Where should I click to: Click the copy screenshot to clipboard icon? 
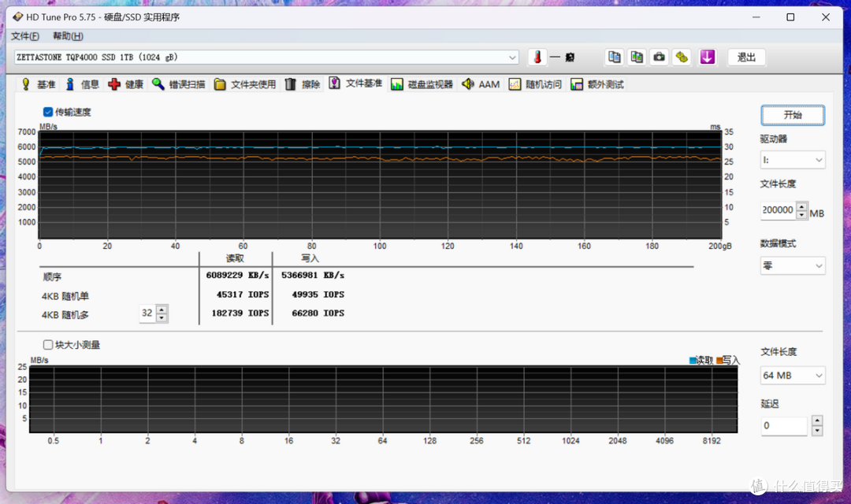[637, 57]
